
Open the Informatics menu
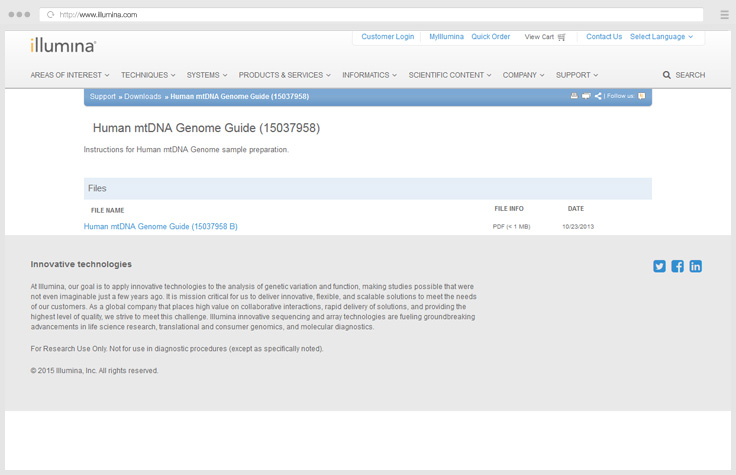(369, 75)
